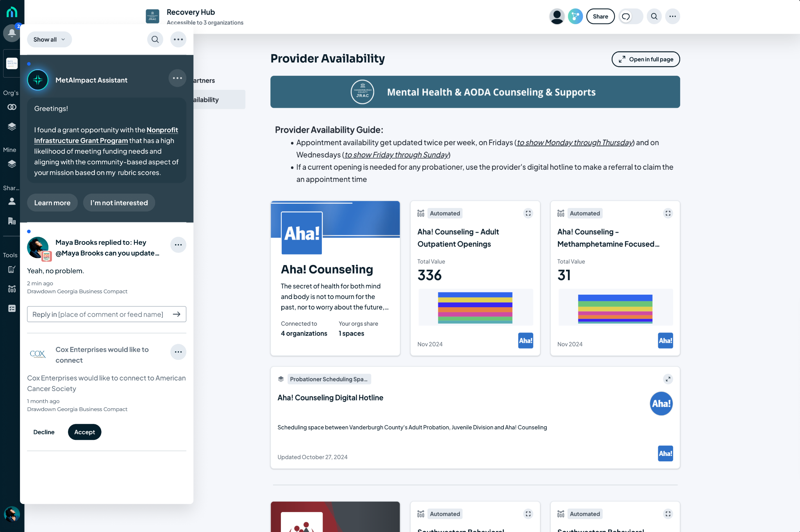Toggle the comments switch in header
This screenshot has height=532, width=800.
(x=630, y=16)
